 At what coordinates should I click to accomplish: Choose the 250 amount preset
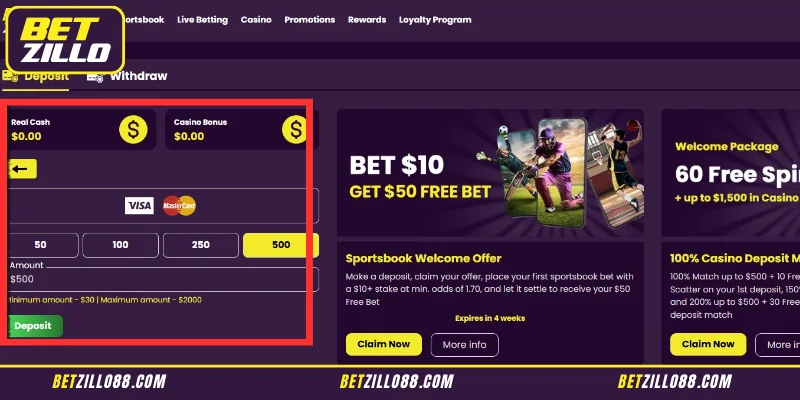pos(201,245)
